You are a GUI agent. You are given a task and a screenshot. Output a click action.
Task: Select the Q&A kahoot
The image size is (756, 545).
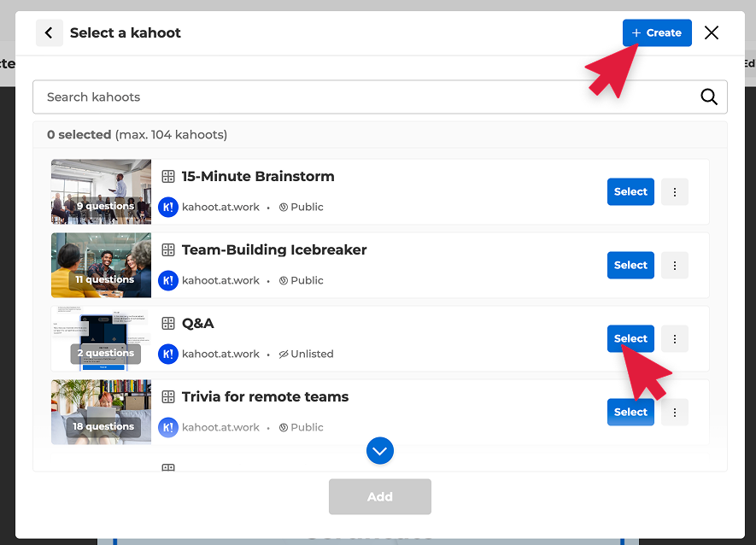[x=630, y=339]
